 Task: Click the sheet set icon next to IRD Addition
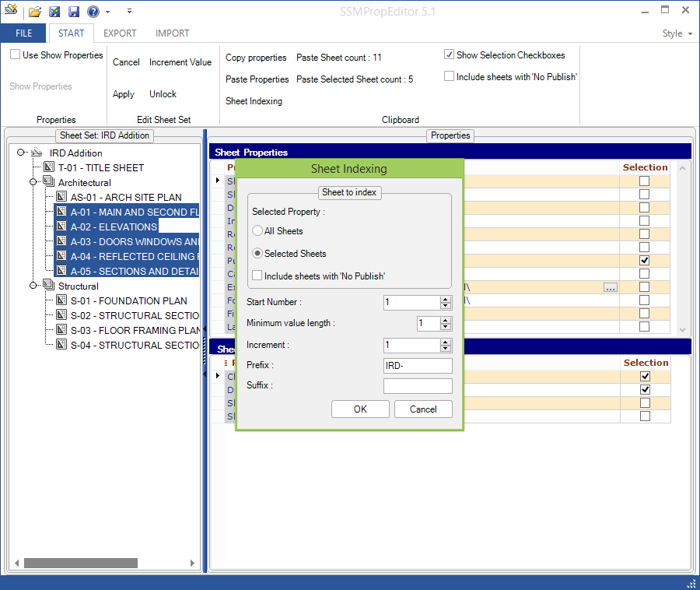point(37,153)
